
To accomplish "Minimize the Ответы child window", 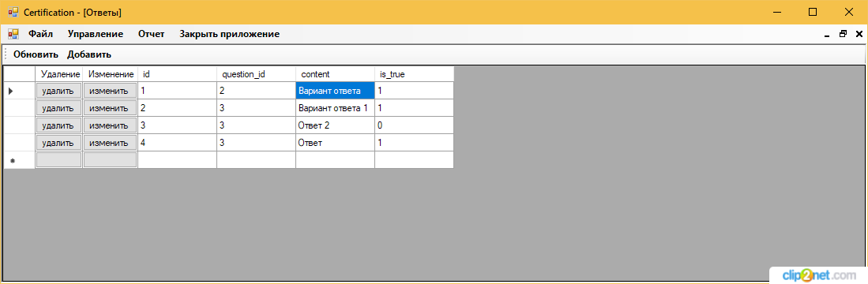I will pos(827,34).
